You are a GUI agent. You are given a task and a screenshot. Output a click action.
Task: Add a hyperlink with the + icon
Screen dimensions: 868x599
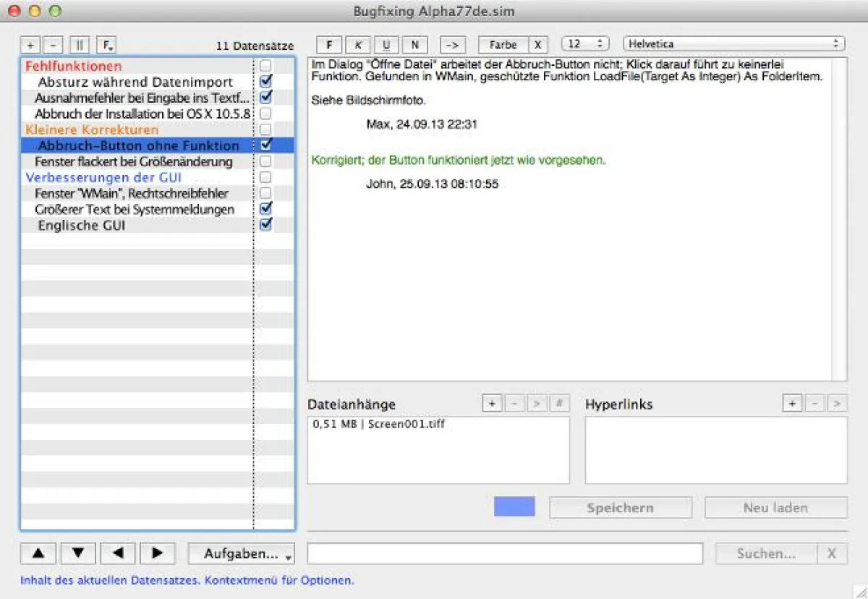[x=792, y=403]
